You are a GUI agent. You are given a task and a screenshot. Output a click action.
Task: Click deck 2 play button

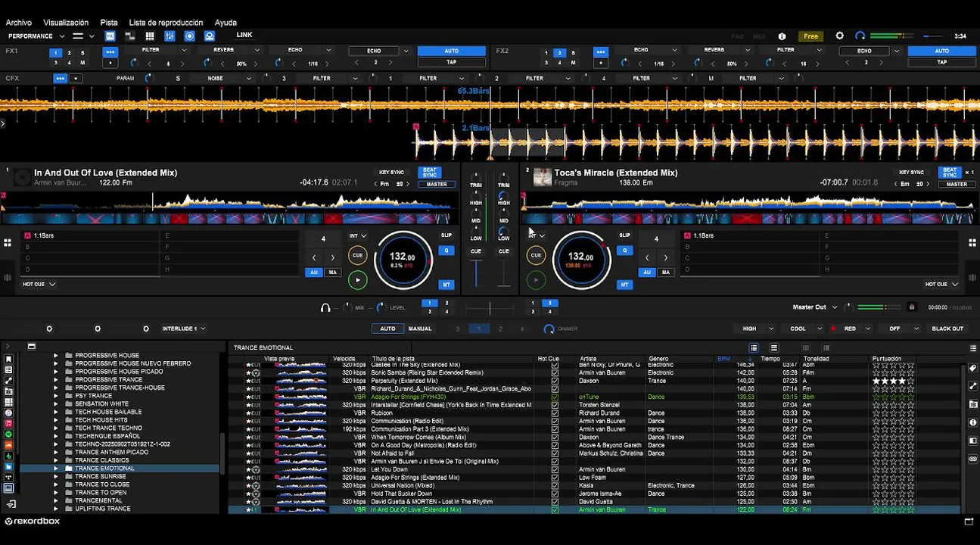click(x=536, y=280)
